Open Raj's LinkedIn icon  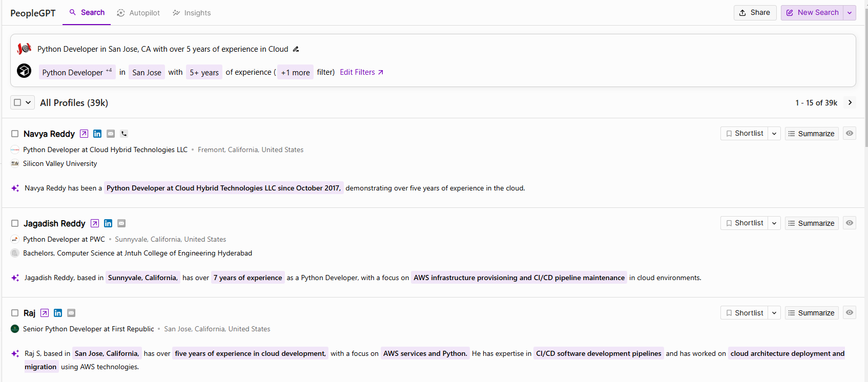click(x=58, y=313)
